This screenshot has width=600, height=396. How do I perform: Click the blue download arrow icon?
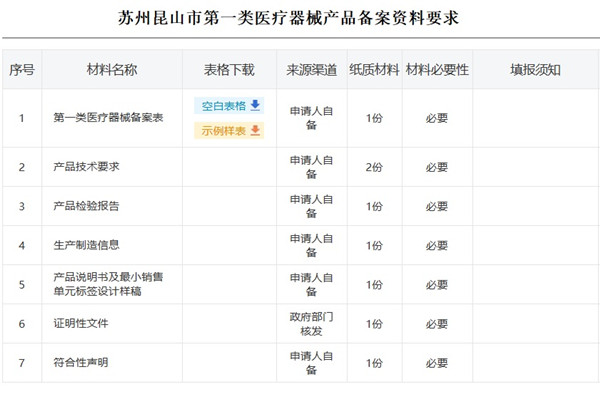[255, 105]
